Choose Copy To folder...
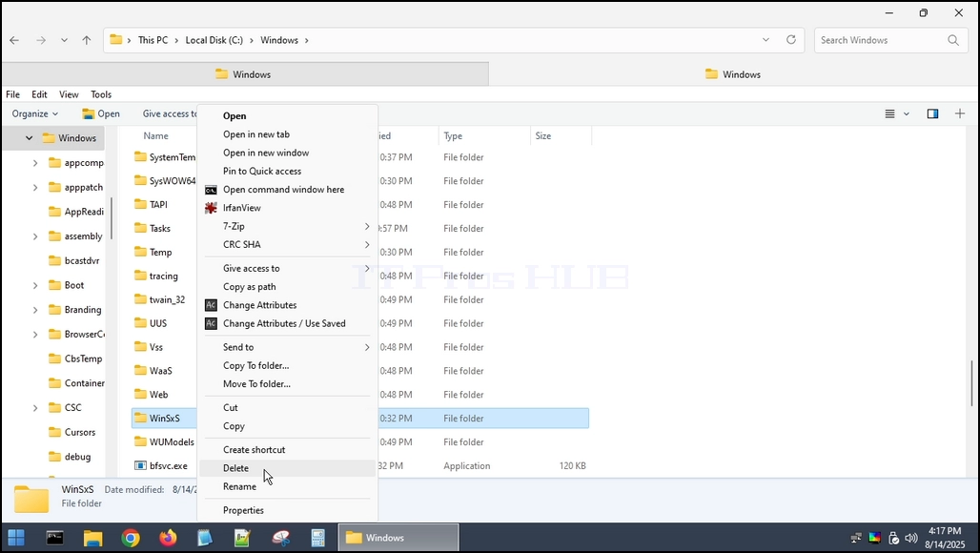This screenshot has width=980, height=553. coord(288,365)
